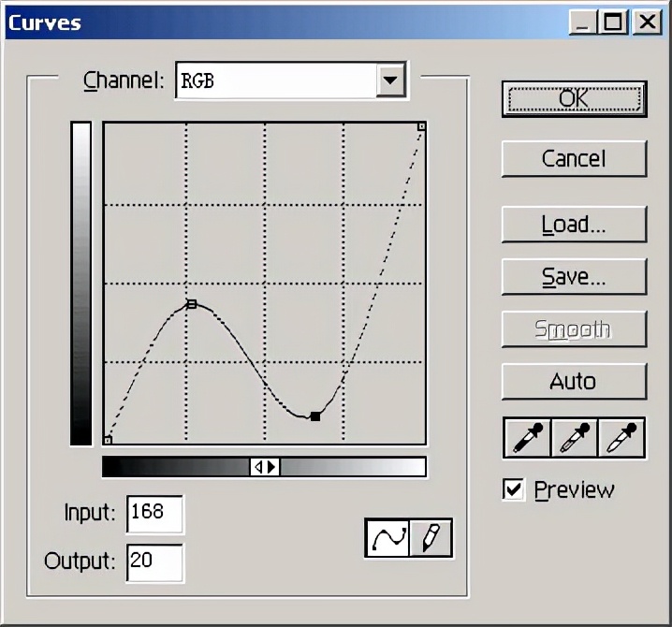This screenshot has width=672, height=627.
Task: Click the Save... button
Action: pyautogui.click(x=575, y=277)
